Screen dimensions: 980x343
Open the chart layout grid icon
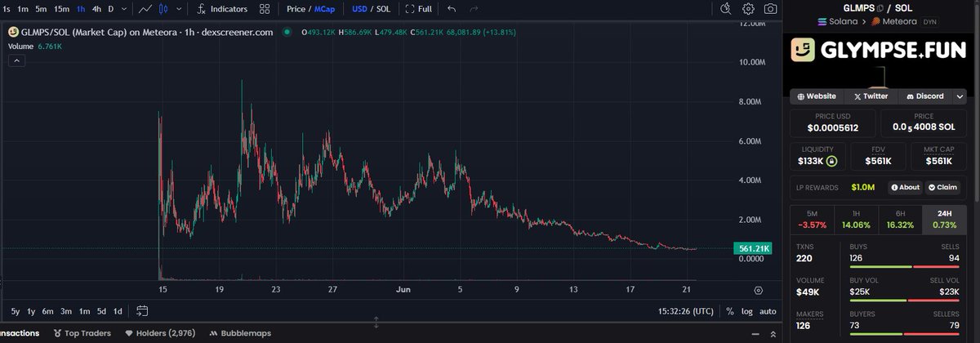coord(265,9)
